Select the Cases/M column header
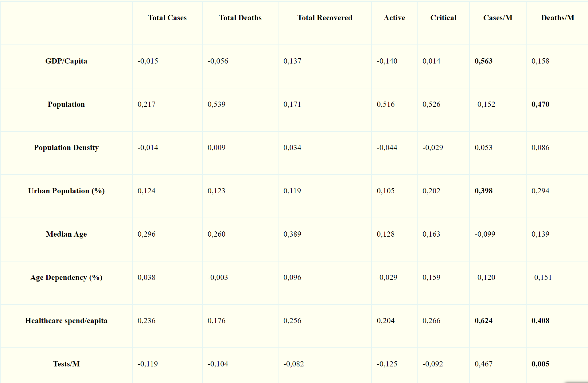The width and height of the screenshot is (588, 383). (497, 18)
